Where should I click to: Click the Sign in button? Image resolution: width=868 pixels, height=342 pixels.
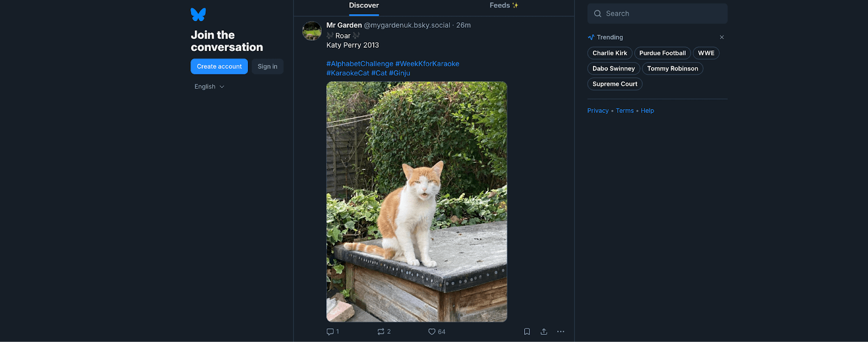click(x=267, y=67)
